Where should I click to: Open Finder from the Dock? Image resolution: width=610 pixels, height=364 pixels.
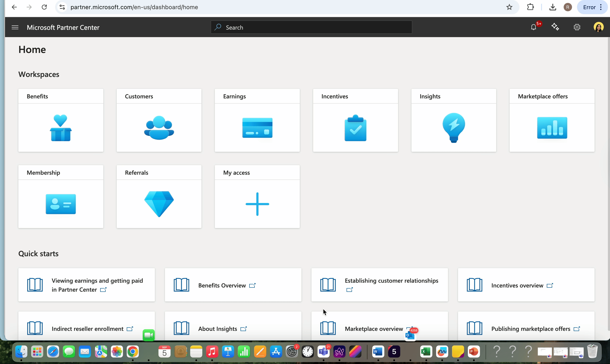pyautogui.click(x=21, y=352)
